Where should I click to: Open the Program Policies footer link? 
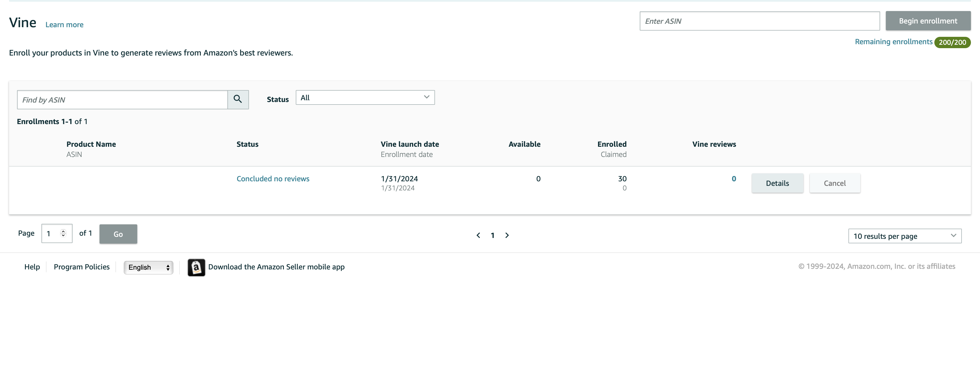click(81, 267)
